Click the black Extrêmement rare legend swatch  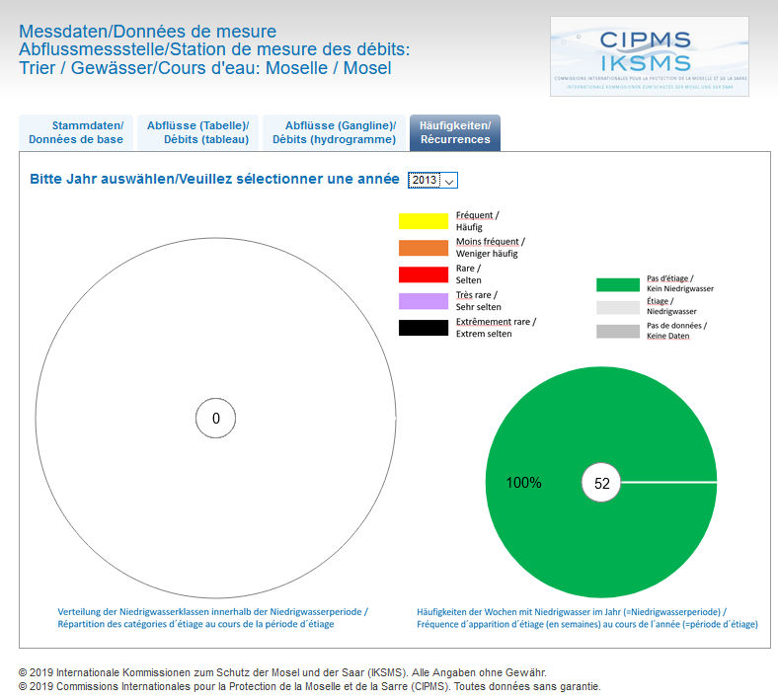(x=424, y=328)
